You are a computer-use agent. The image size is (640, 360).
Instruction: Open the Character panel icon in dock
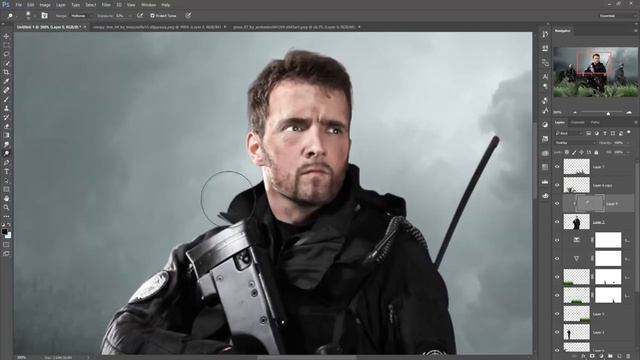[x=545, y=76]
